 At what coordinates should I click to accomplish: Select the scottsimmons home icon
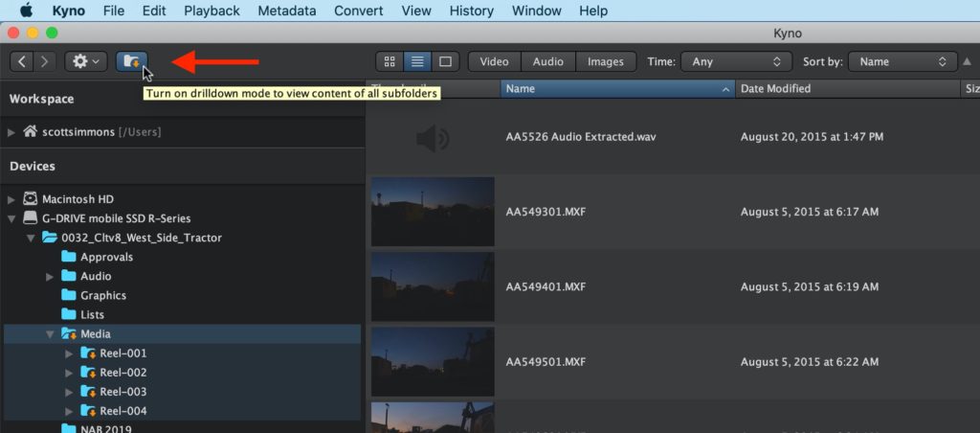[30, 131]
